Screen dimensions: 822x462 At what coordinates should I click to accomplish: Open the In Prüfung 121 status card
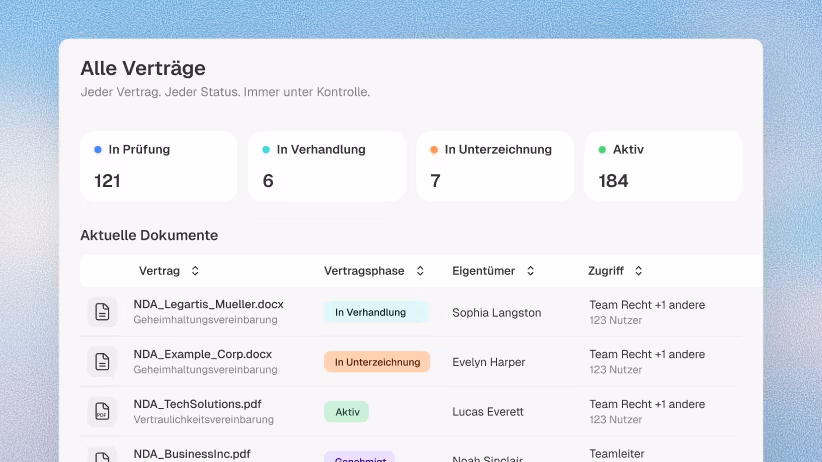point(159,166)
